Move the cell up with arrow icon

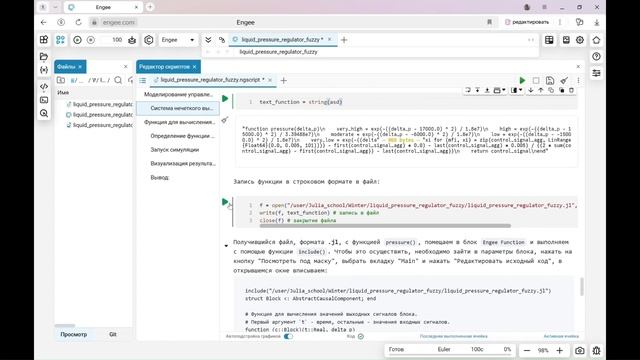pyautogui.click(x=541, y=90)
